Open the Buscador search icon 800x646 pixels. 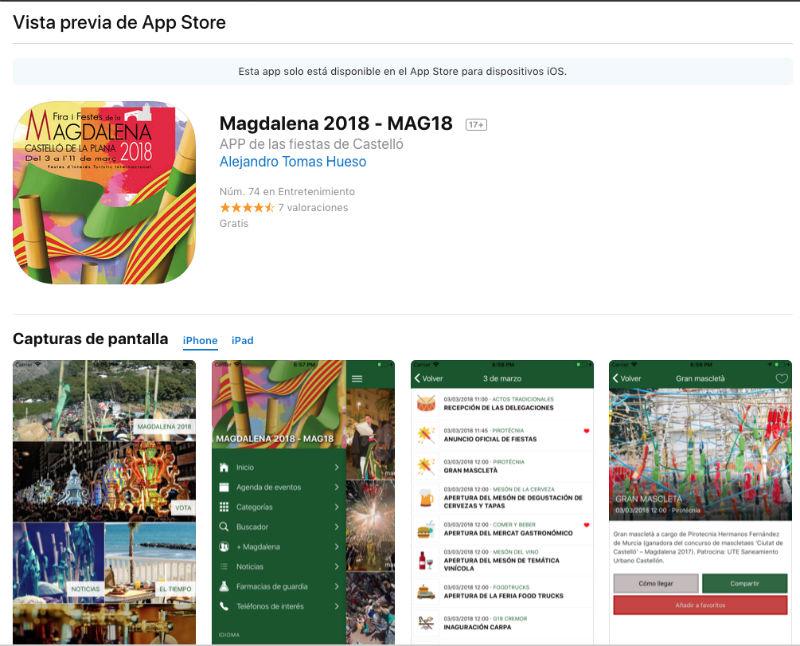[x=223, y=526]
